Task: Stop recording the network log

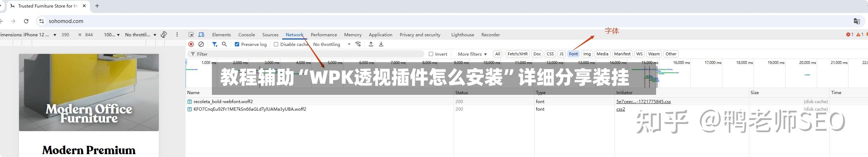Action: [191, 44]
